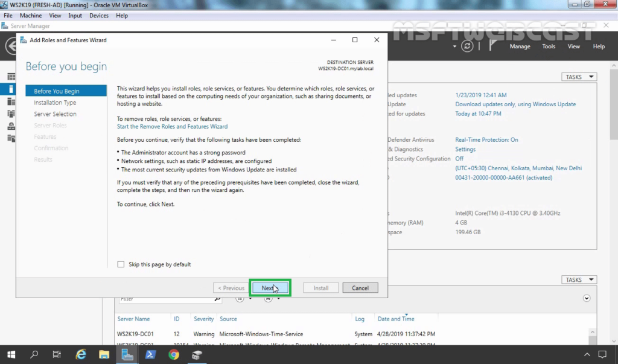
Task: Select the Installation Type wizard step
Action: tap(55, 103)
